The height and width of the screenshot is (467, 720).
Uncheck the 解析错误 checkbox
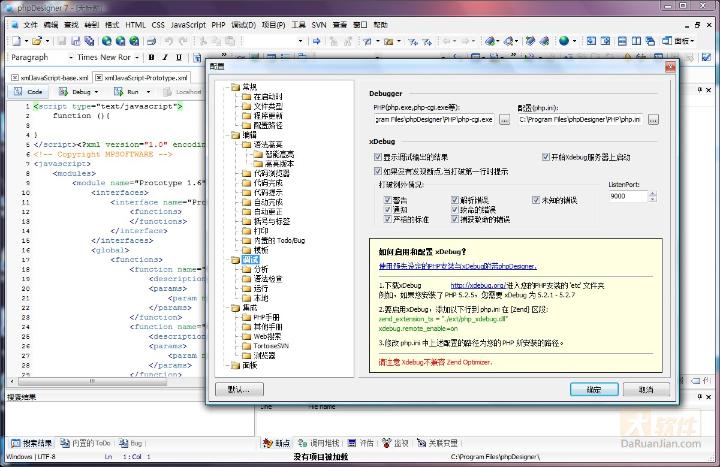(455, 200)
